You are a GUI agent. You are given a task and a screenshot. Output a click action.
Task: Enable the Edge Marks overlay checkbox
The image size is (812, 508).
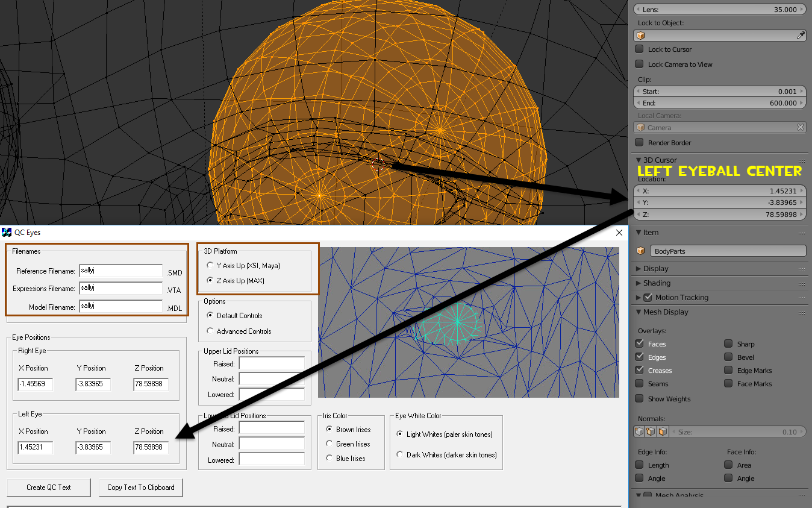[x=728, y=371]
